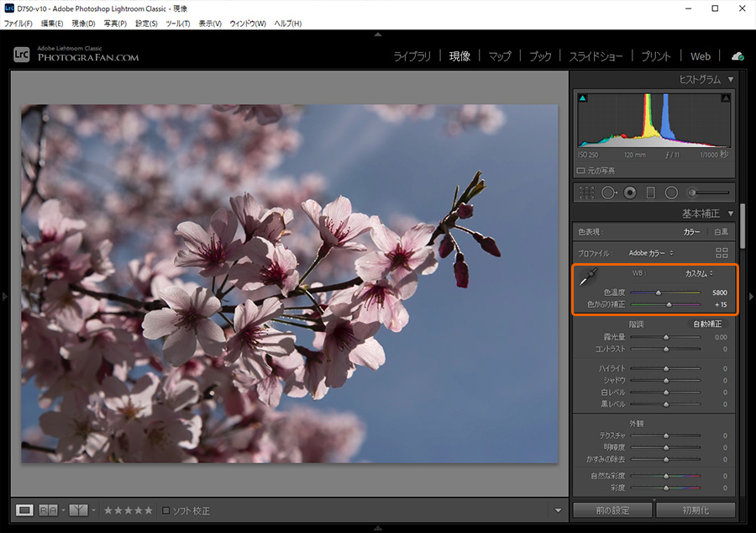Hide the right panel group arrow

(x=751, y=296)
